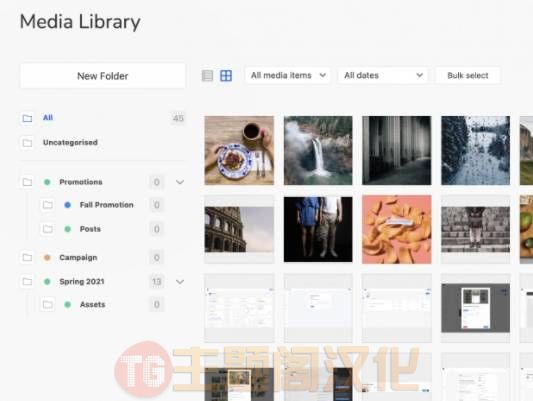Collapse the Promotions folder chevron
Screen dimensions: 533x401
pyautogui.click(x=180, y=182)
